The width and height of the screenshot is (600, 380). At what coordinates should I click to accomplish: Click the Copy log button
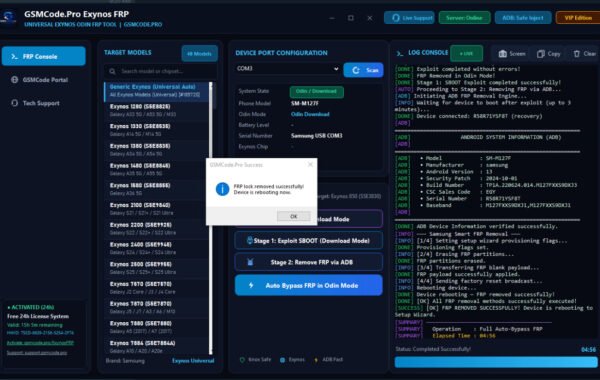tap(549, 54)
